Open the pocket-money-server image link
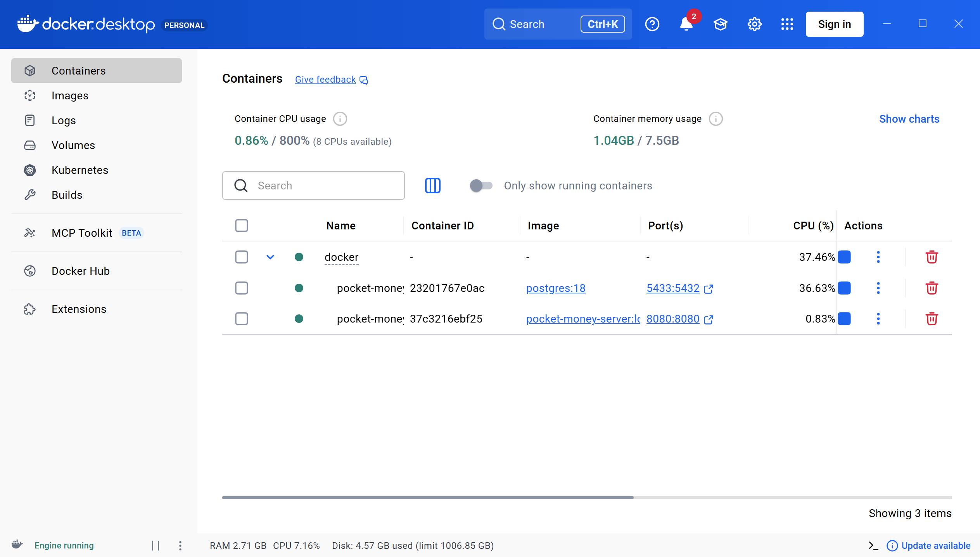The height and width of the screenshot is (557, 980). coord(583,319)
